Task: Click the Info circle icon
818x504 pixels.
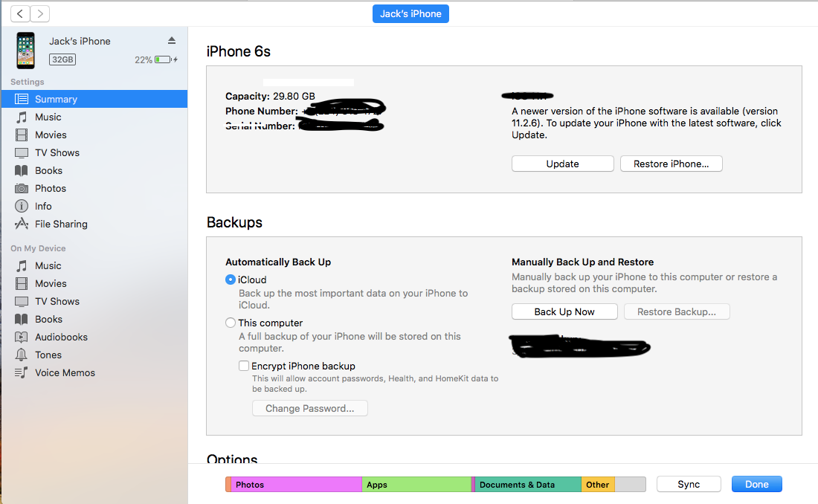Action: click(22, 206)
